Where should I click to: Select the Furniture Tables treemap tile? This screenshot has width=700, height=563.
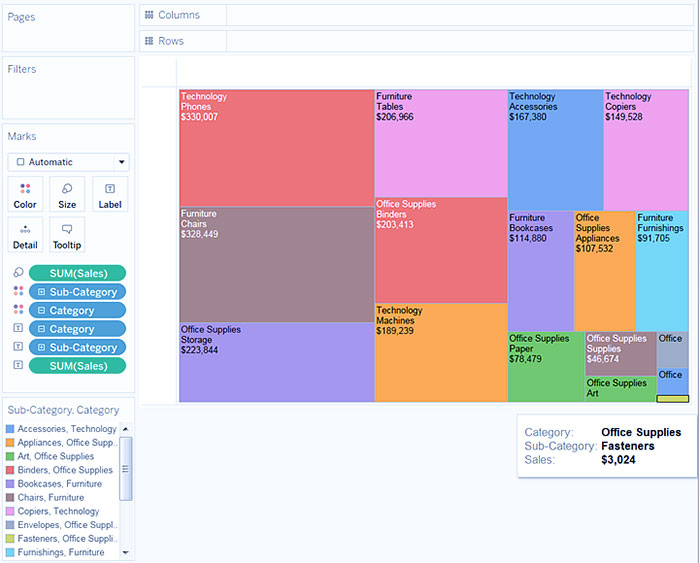click(441, 143)
